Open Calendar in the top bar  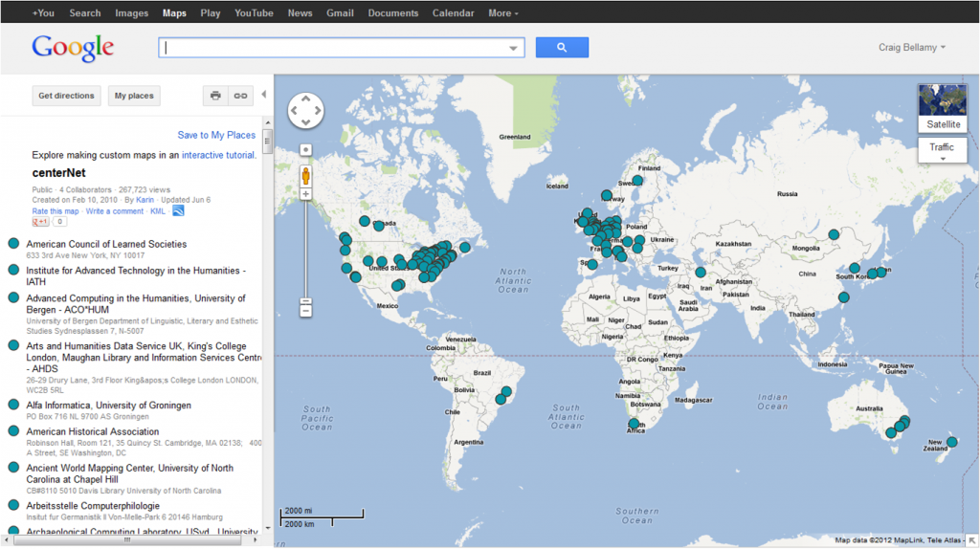point(453,13)
